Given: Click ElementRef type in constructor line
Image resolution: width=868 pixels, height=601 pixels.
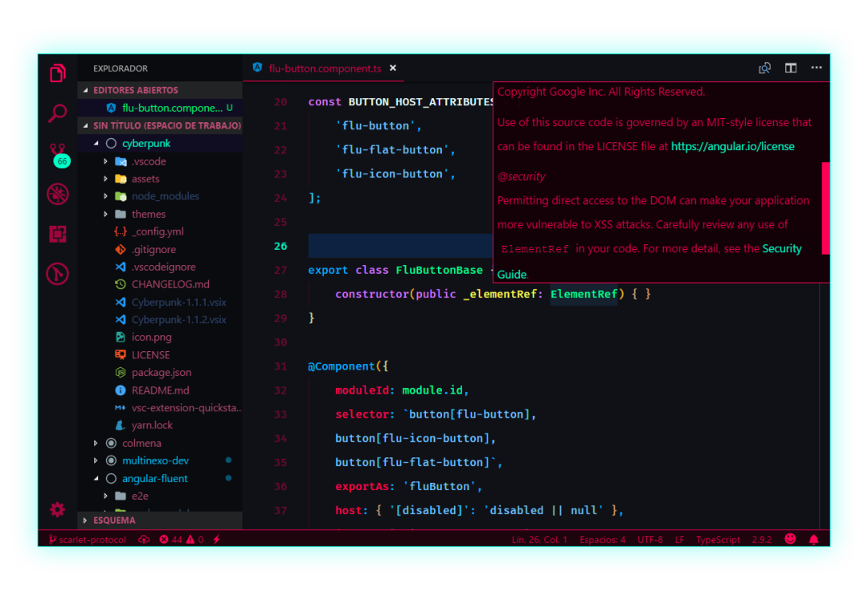Looking at the screenshot, I should 583,294.
